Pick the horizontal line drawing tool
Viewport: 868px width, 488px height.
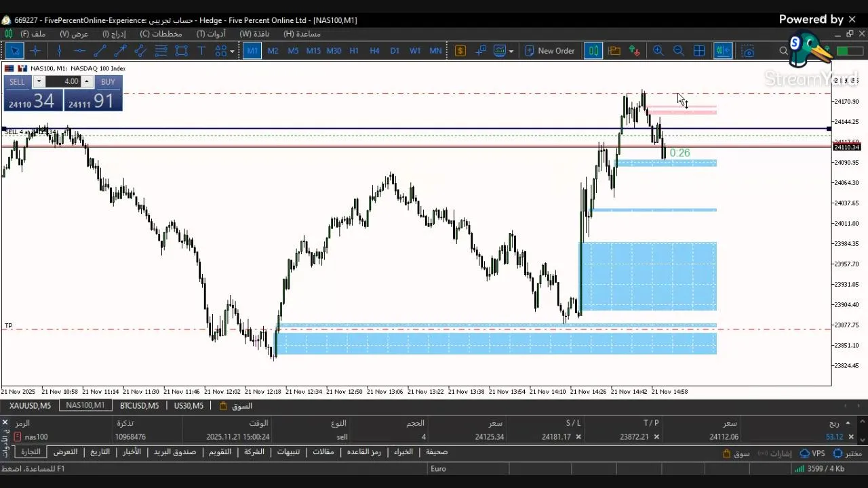pyautogui.click(x=79, y=51)
